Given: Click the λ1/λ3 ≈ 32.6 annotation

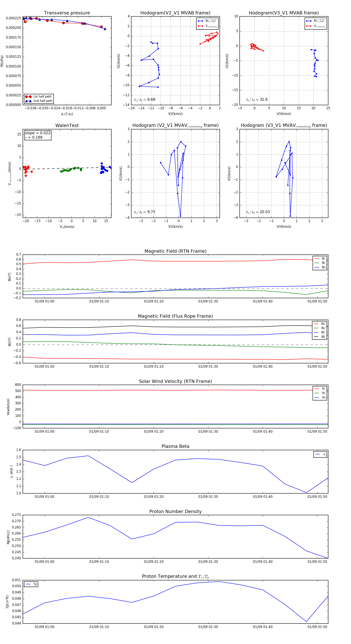Looking at the screenshot, I should 257,100.
